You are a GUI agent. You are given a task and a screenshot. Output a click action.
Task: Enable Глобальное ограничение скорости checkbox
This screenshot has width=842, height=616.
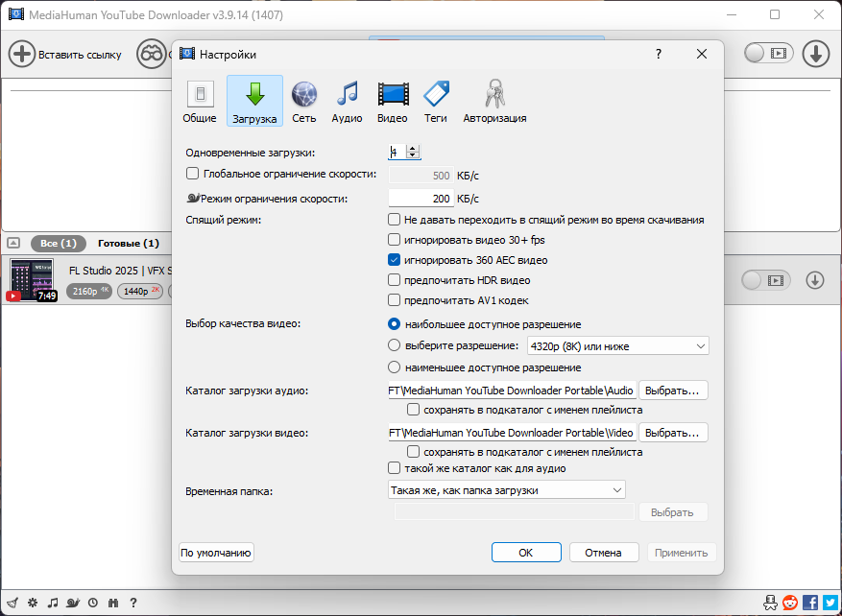(x=192, y=174)
